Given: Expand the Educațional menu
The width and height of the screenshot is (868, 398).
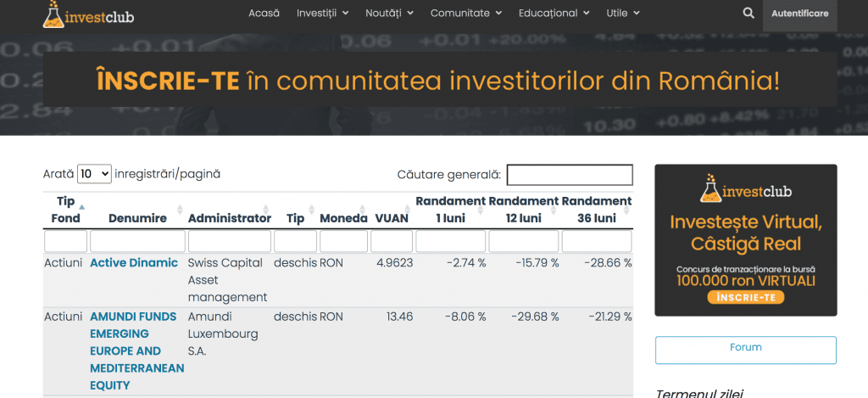Looking at the screenshot, I should click(554, 14).
